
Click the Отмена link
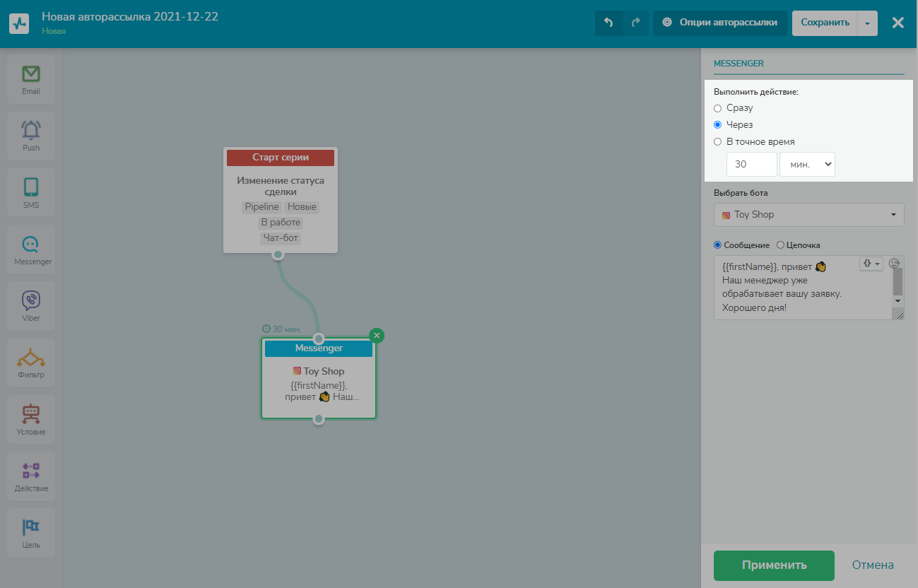(873, 565)
